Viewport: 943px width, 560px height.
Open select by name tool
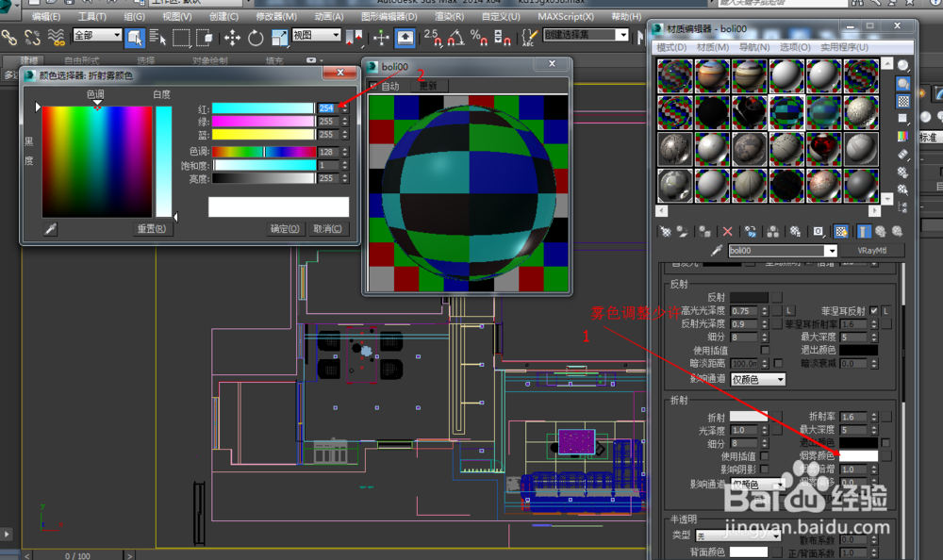pyautogui.click(x=157, y=38)
